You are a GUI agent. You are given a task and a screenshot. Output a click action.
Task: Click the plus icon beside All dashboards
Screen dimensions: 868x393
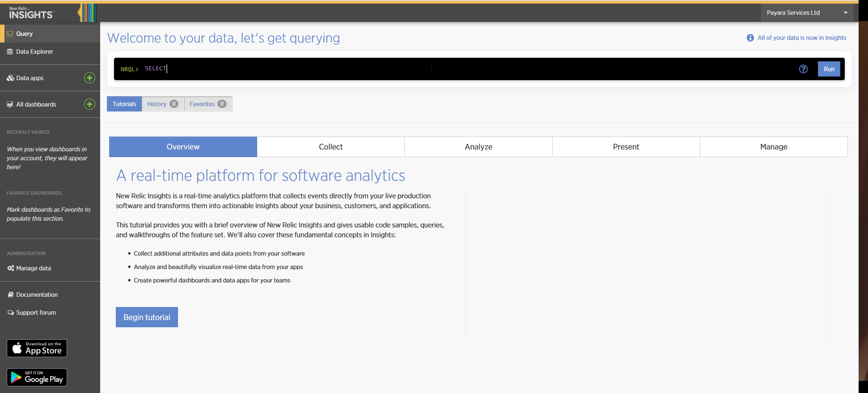click(89, 104)
